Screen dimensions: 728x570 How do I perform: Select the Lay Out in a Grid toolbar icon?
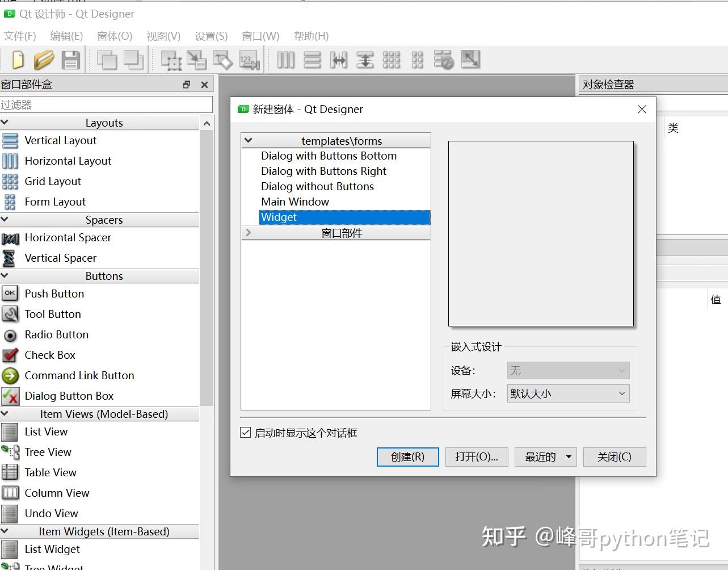[392, 60]
